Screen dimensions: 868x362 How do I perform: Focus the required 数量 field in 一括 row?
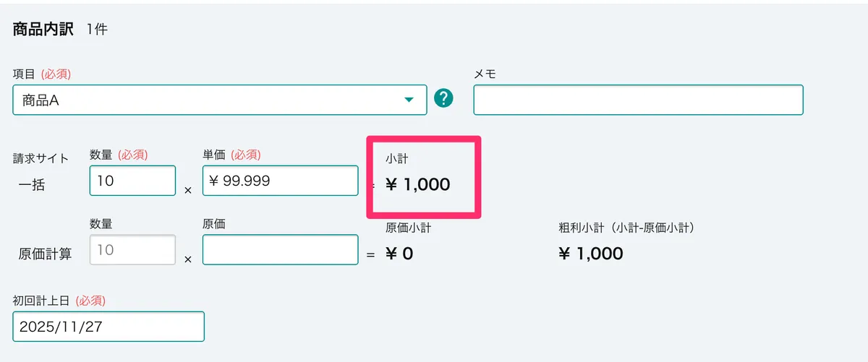(132, 181)
